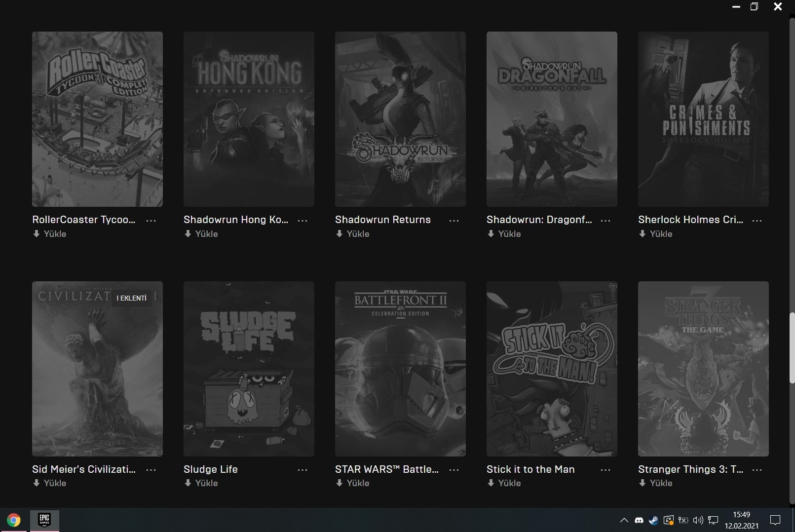The image size is (795, 532).
Task: Select the Shadowrun Dragonfall cover art
Action: coord(552,119)
